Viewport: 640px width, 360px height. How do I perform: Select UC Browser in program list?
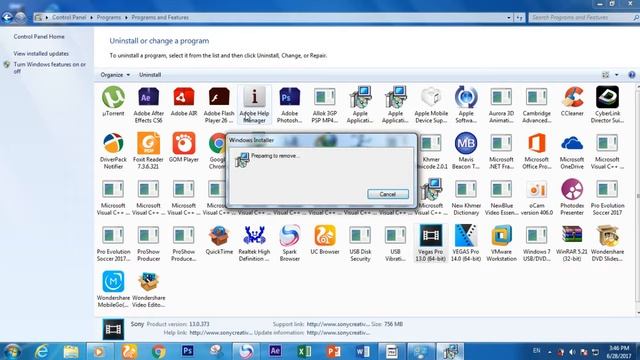(325, 240)
